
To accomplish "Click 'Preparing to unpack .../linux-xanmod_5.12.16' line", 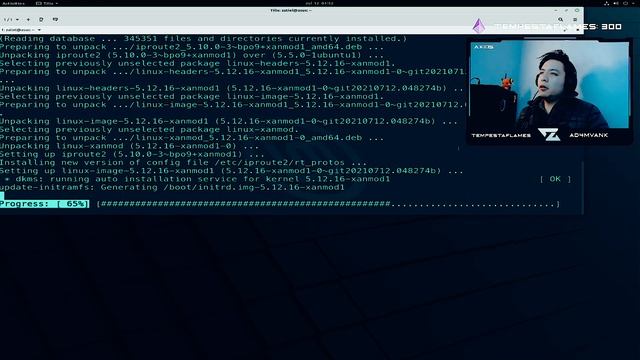I will coord(192,138).
